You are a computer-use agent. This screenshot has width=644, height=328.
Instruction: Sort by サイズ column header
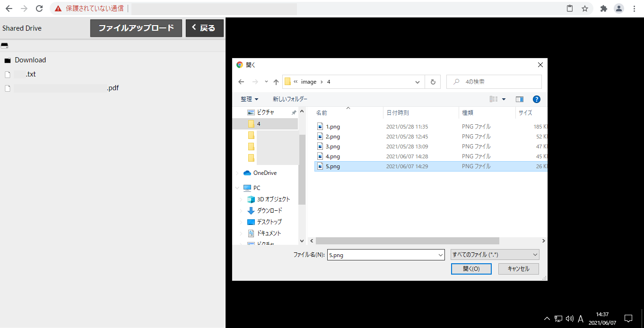(x=525, y=113)
